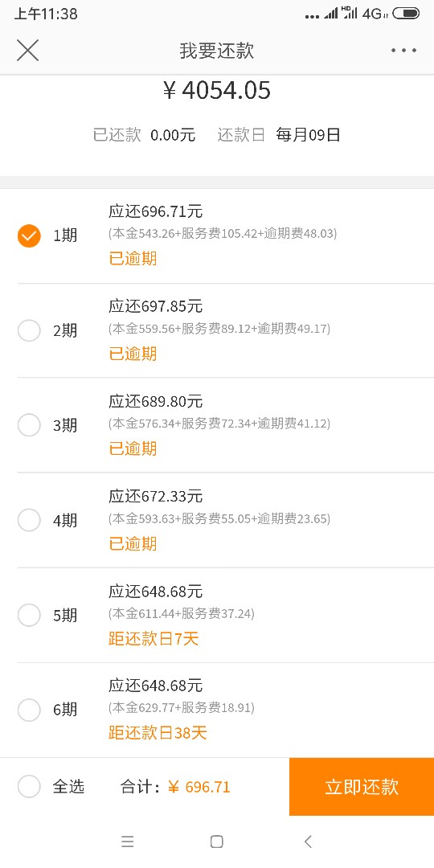Tap the 4G signal indicator

pos(375,14)
